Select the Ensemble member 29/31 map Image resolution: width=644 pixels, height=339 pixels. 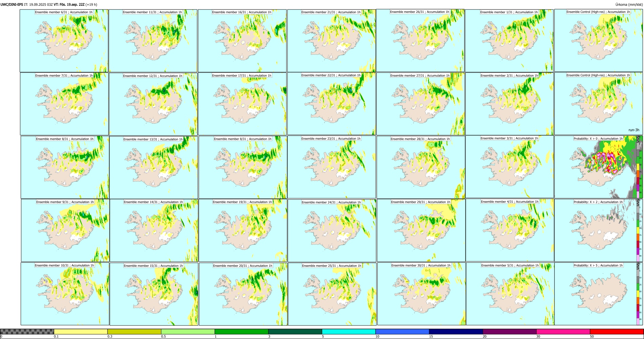click(421, 230)
